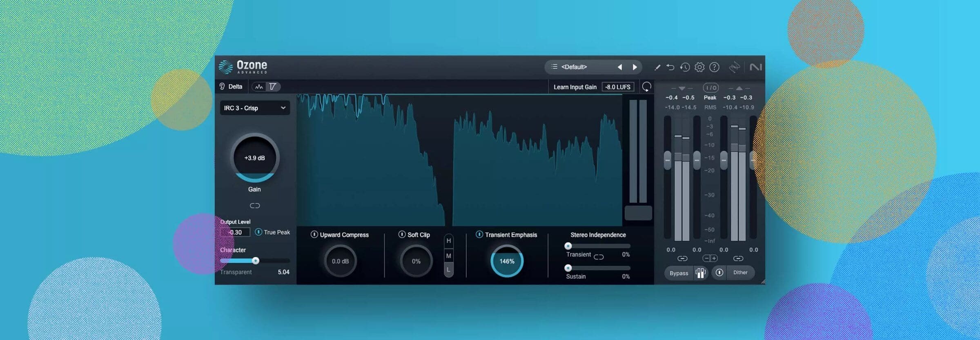Click the Character value 5.04
Image resolution: width=980 pixels, height=340 pixels.
(283, 272)
